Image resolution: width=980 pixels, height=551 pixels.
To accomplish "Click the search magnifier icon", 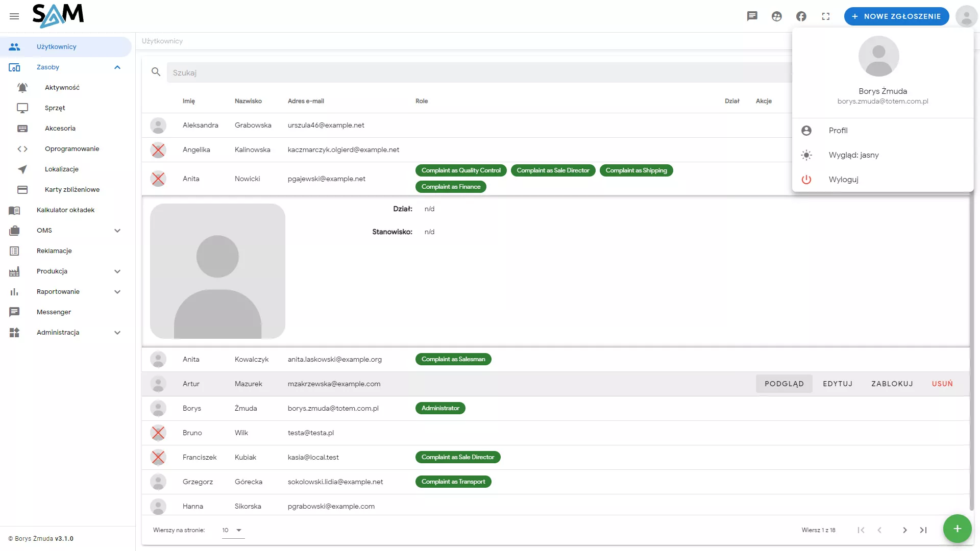I will [x=156, y=72].
